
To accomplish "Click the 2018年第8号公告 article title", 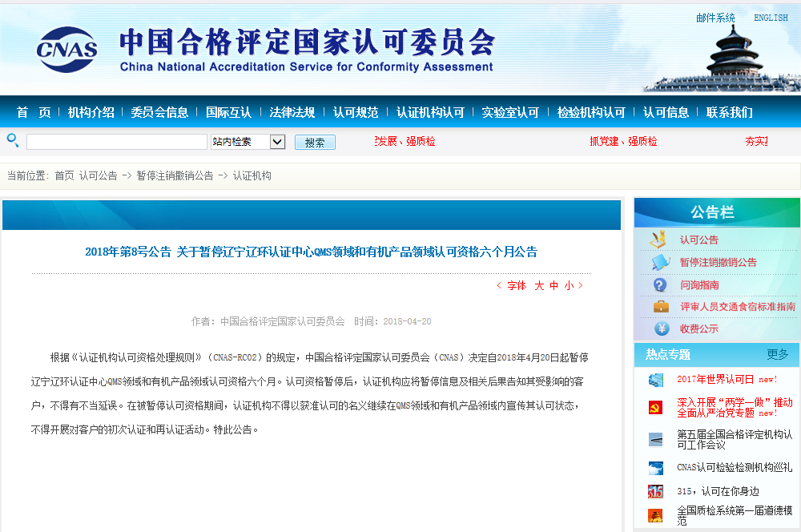I will click(311, 252).
